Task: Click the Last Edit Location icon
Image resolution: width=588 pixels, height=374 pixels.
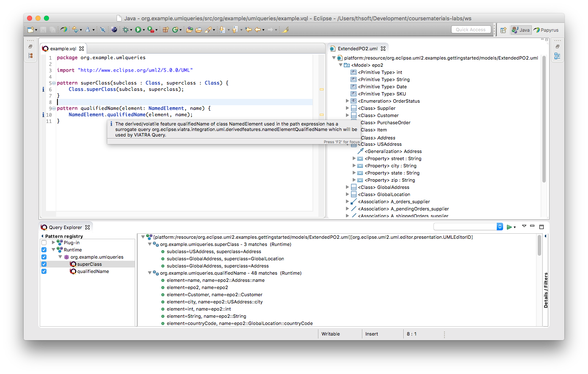Action: pos(248,30)
